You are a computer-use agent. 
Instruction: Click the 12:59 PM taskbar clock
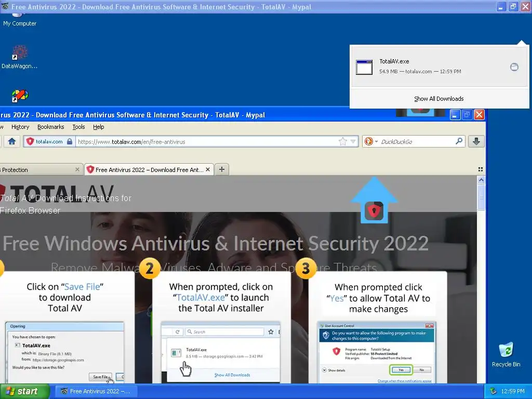(513, 391)
